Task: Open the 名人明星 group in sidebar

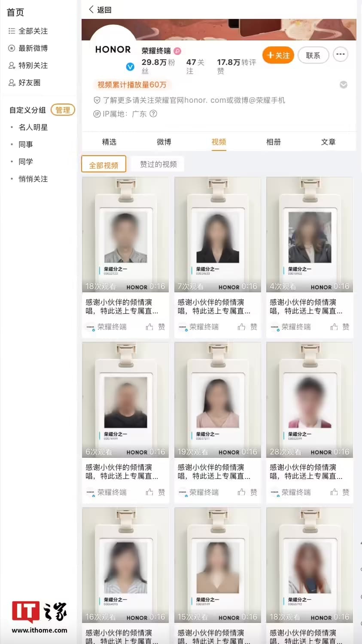Action: (33, 127)
